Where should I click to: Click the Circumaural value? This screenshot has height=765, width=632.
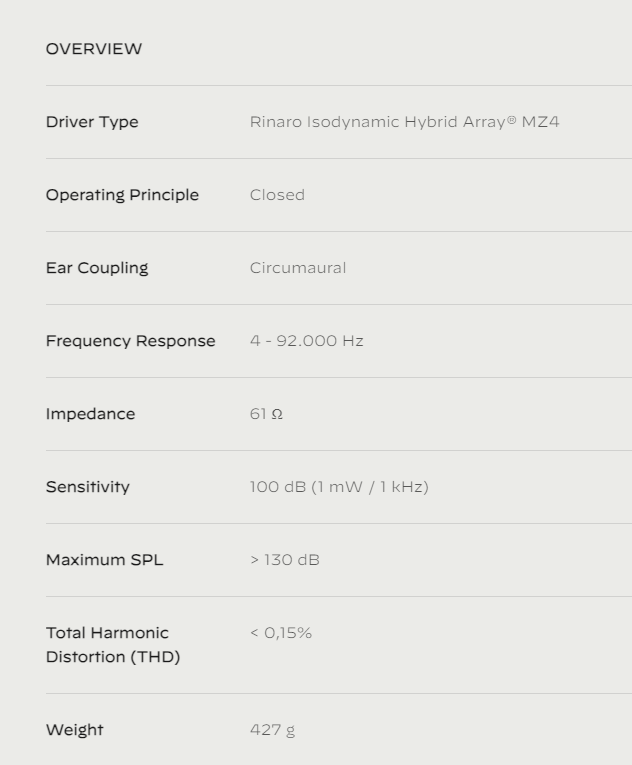[x=298, y=268]
